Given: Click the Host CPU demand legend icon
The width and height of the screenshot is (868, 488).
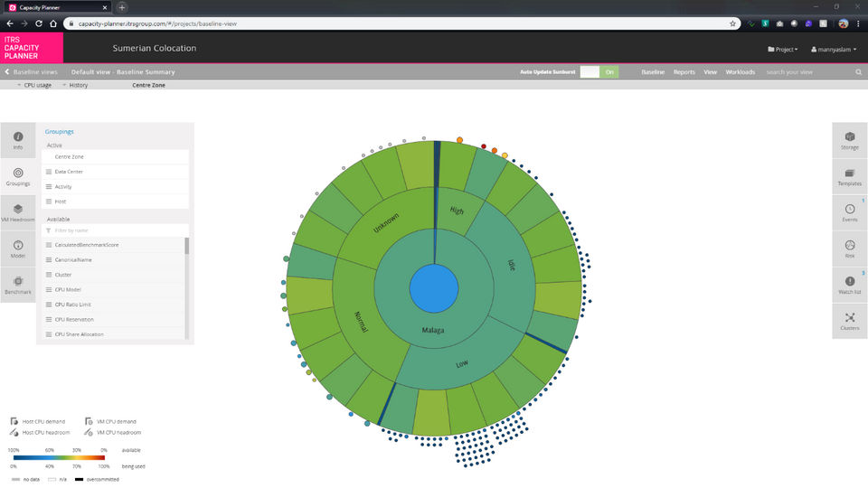Looking at the screenshot, I should point(14,421).
